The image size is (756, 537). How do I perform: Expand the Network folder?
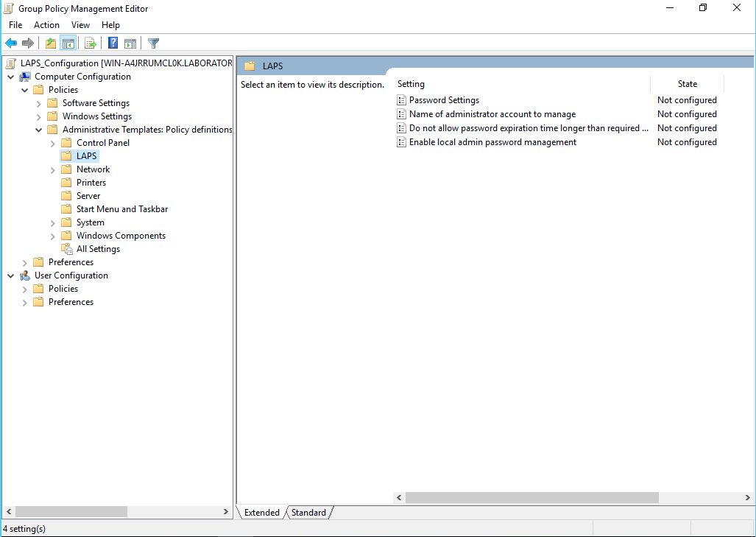(x=52, y=170)
